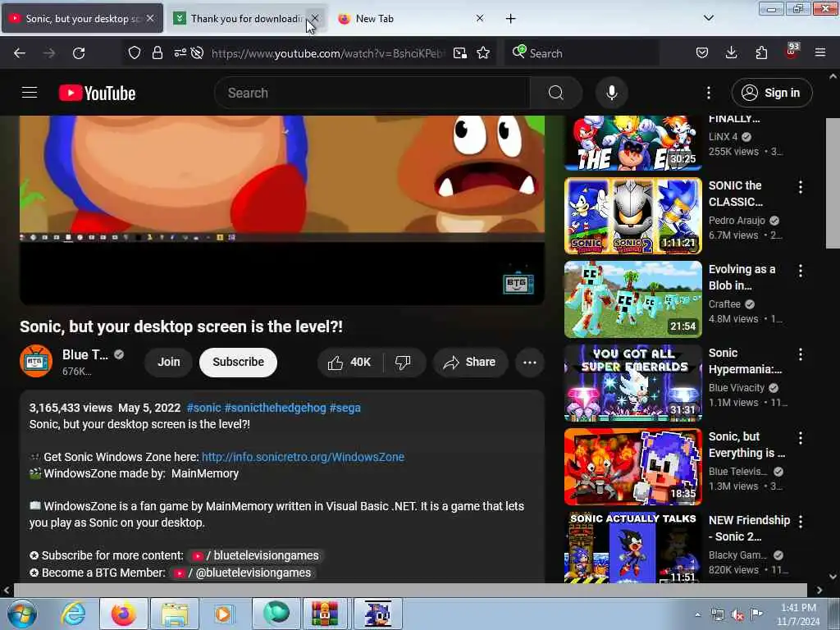Viewport: 840px width, 630px height.
Task: Focus the YouTube search input field
Action: pyautogui.click(x=372, y=93)
